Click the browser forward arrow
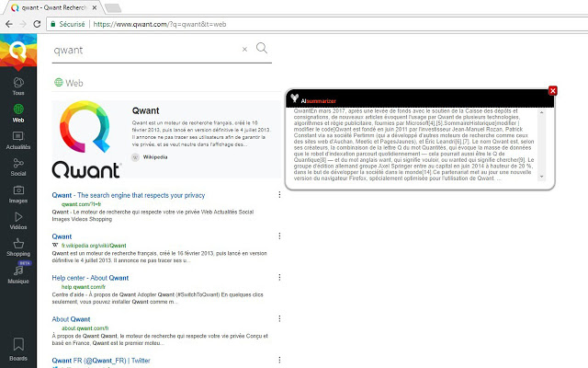The image size is (588, 368). tap(23, 24)
